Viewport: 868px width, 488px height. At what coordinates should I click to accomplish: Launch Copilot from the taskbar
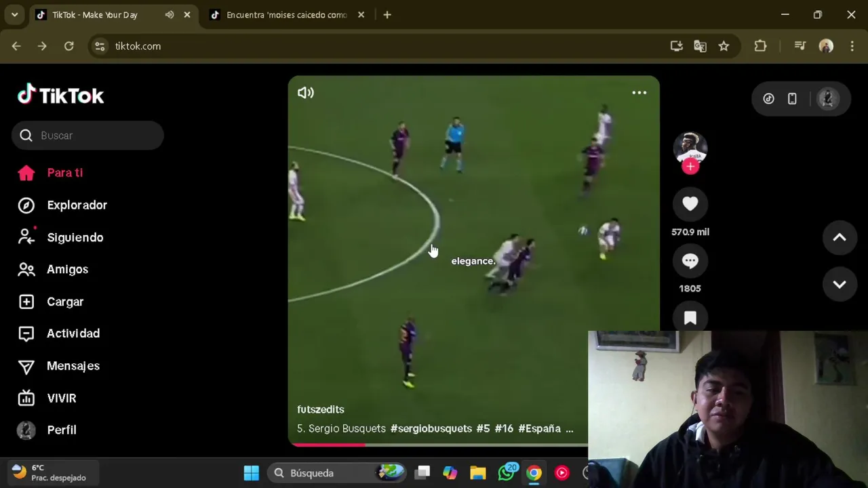pyautogui.click(x=450, y=473)
